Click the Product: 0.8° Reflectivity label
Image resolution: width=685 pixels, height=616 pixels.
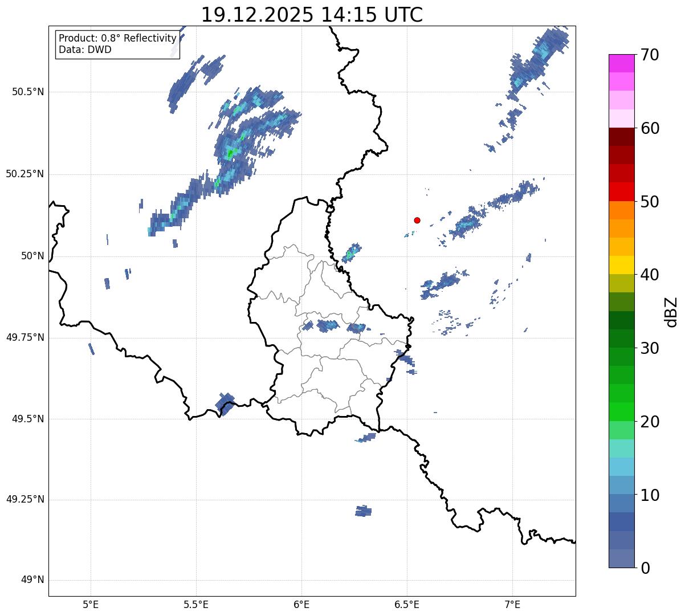[117, 38]
